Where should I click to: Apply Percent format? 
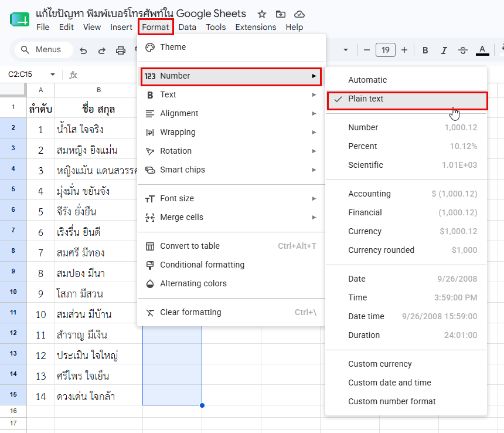(406, 146)
